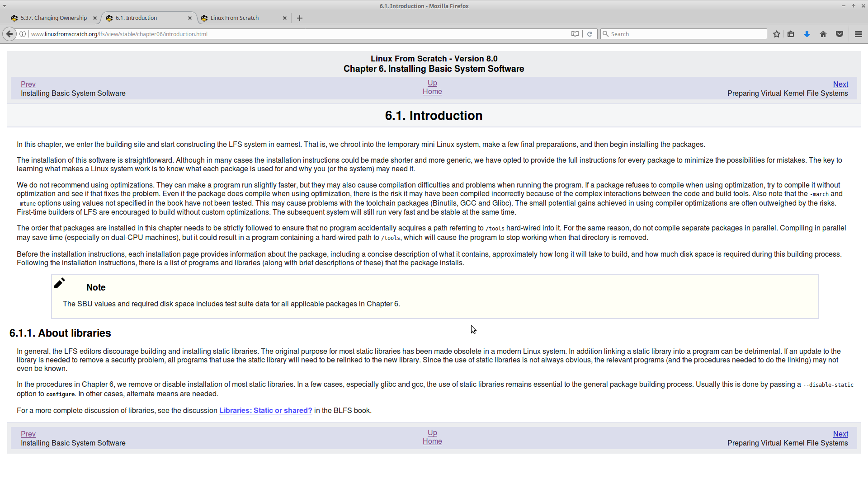Select the '6.1. Introduction' tab
The width and height of the screenshot is (868, 488).
click(148, 18)
